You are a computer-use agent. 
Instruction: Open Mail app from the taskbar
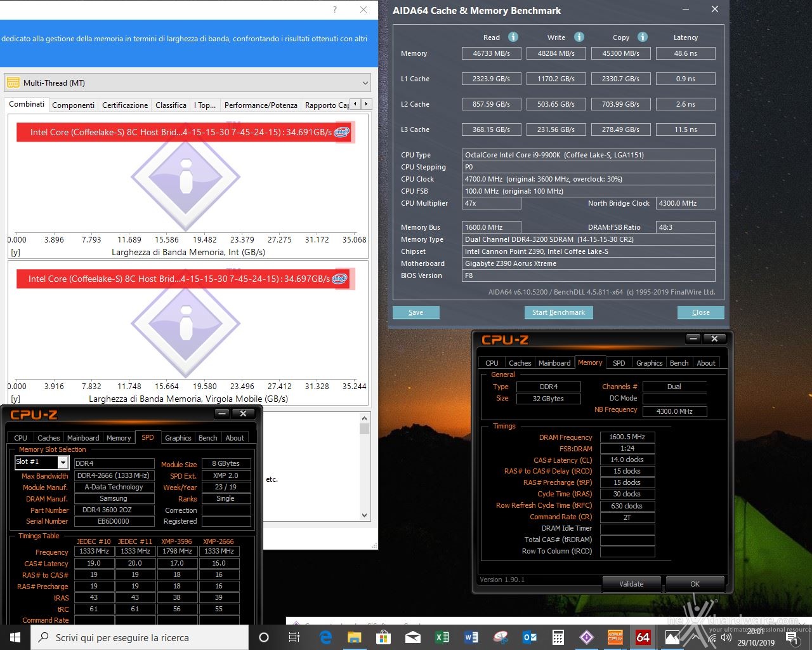click(413, 637)
